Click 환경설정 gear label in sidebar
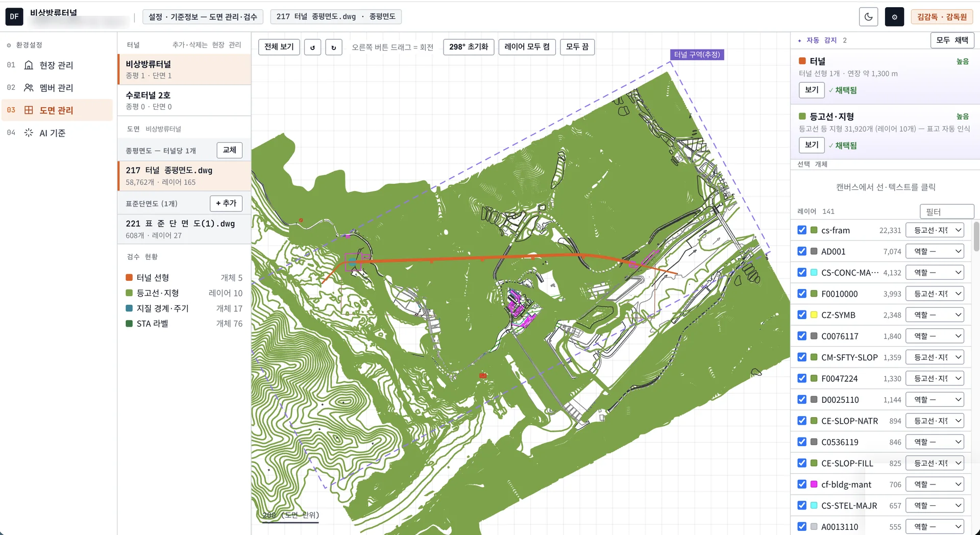980x535 pixels. tap(24, 45)
